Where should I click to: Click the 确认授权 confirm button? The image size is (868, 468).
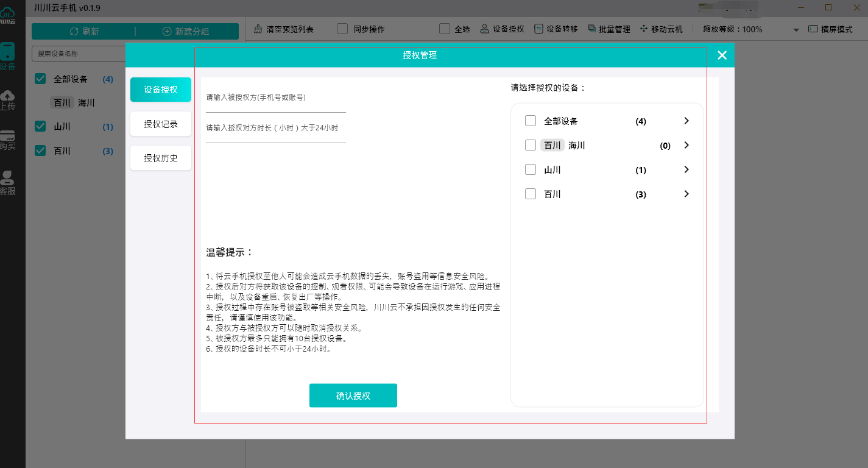coord(353,395)
